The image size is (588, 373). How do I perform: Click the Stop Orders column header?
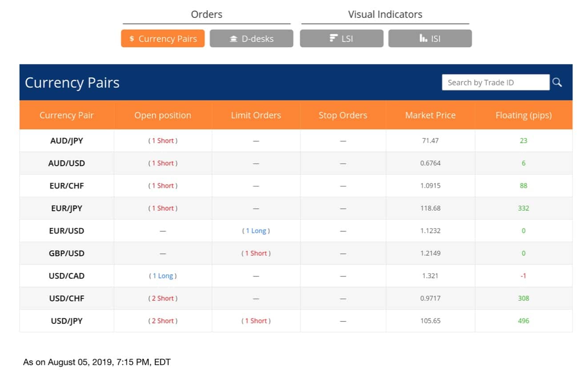coord(342,115)
